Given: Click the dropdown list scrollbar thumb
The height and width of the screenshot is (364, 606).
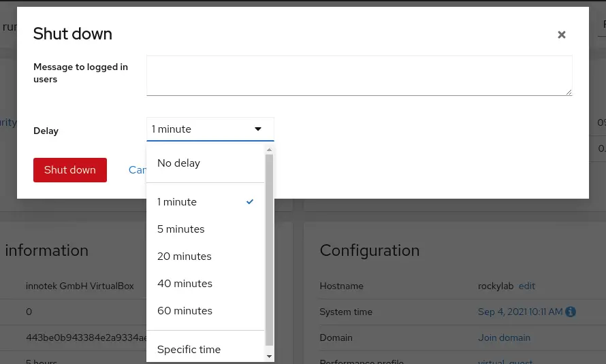Looking at the screenshot, I should pos(270,250).
